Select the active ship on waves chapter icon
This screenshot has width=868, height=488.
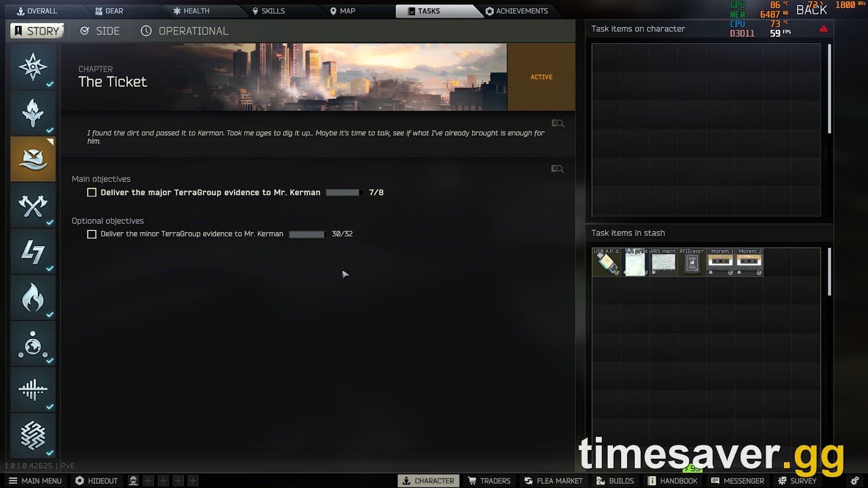click(33, 159)
